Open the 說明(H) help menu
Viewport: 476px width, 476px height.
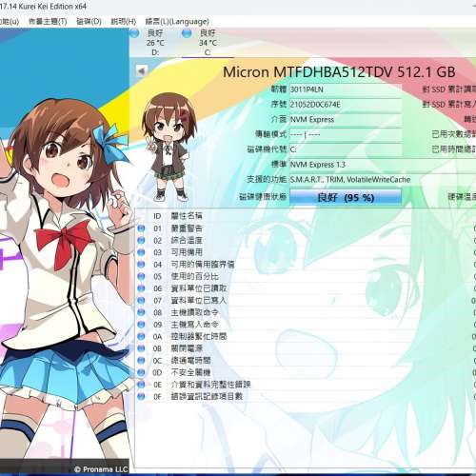point(124,22)
